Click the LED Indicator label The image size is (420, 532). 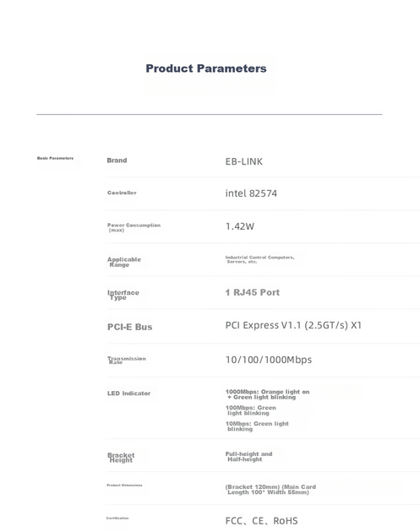point(128,394)
